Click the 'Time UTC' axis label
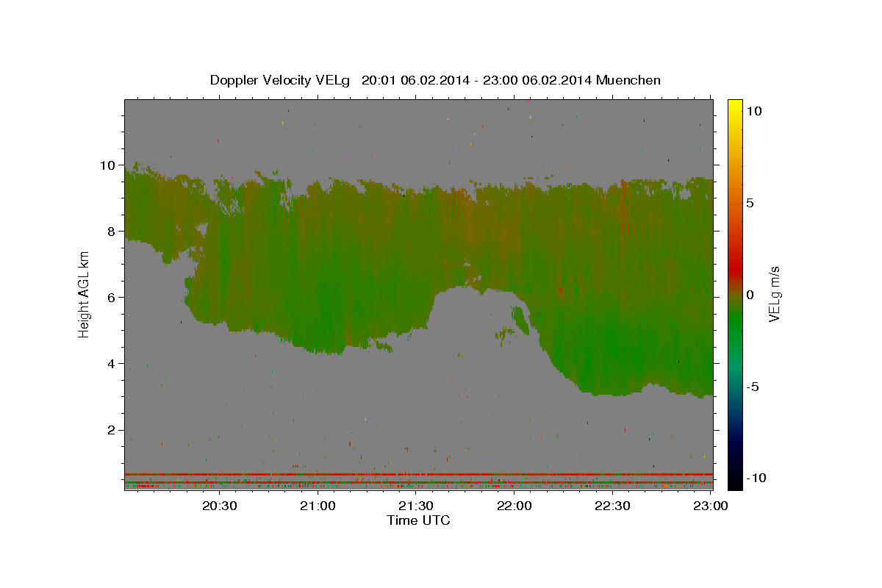 coord(418,520)
